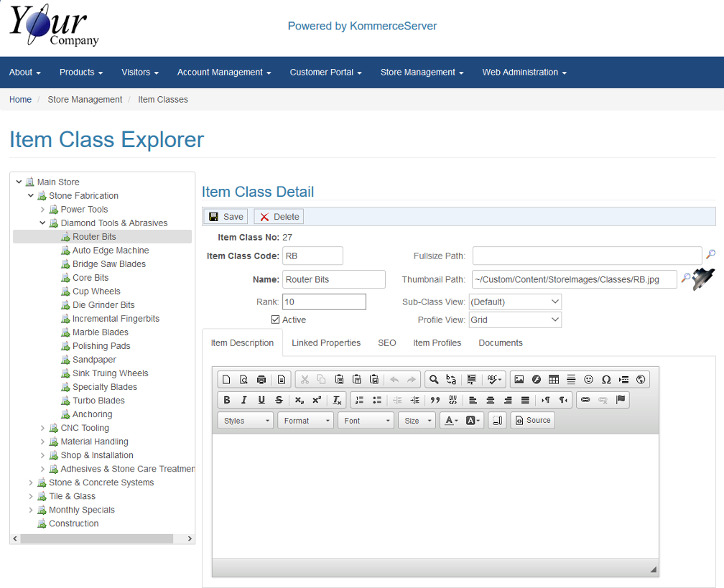Insert a special character with the omega icon

tap(606, 379)
